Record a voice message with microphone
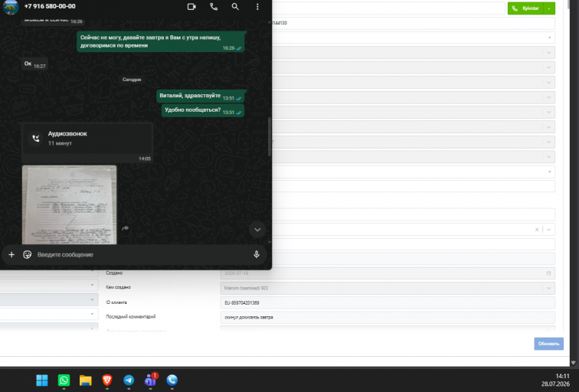The height and width of the screenshot is (392, 579). pos(257,254)
